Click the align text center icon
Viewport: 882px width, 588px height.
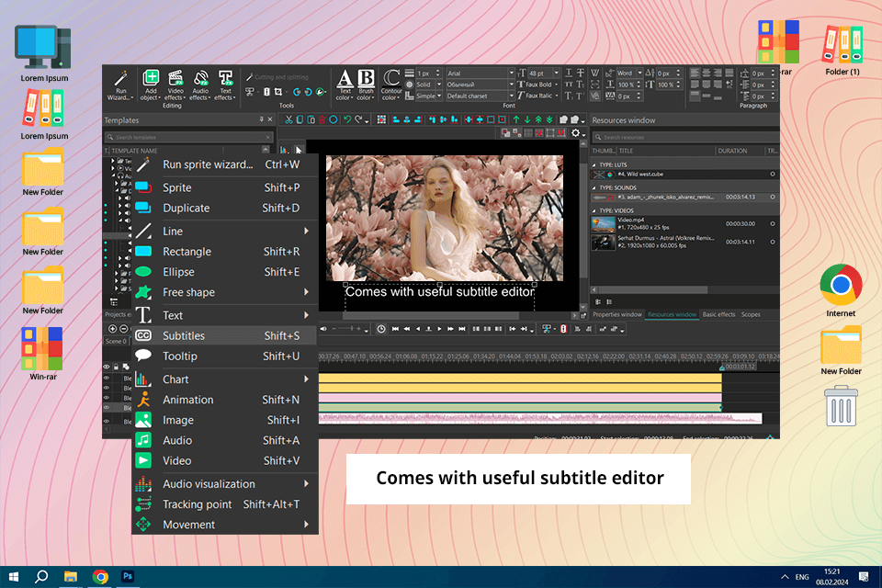pos(707,73)
